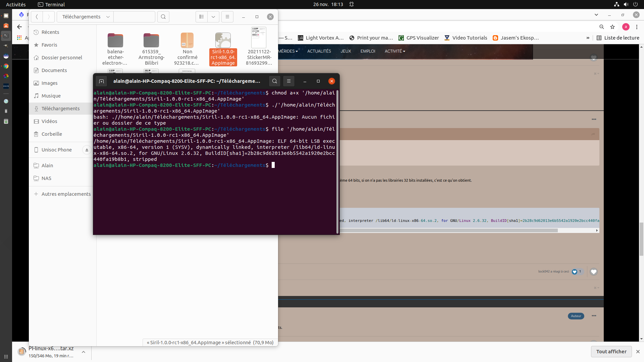This screenshot has height=362, width=644.
Task: Open the ACTUALITÉS menu item
Action: 319,51
